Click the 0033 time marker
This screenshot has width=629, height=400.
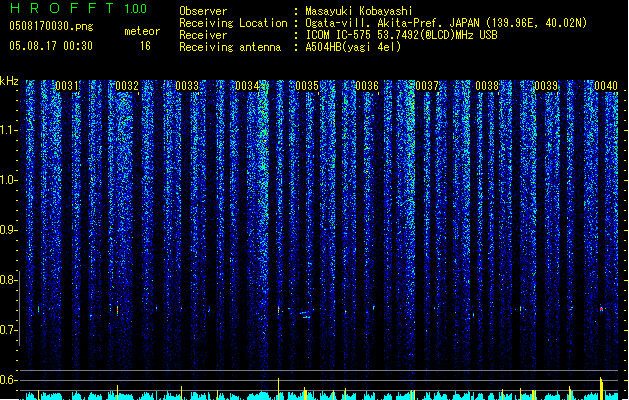tap(187, 86)
